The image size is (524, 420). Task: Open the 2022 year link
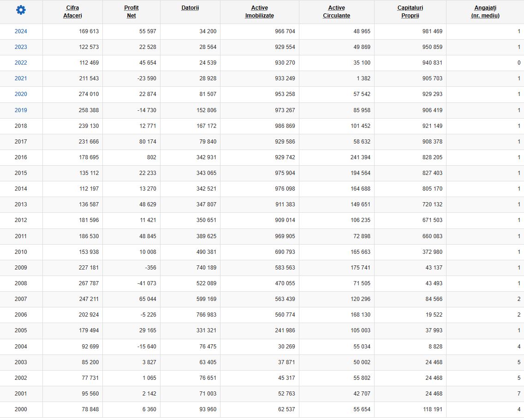(21, 63)
